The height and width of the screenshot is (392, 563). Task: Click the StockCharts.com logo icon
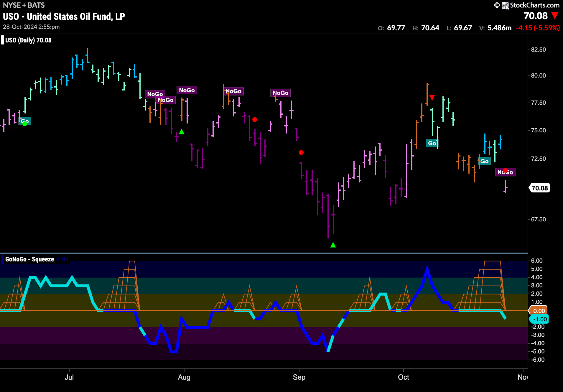coord(505,5)
